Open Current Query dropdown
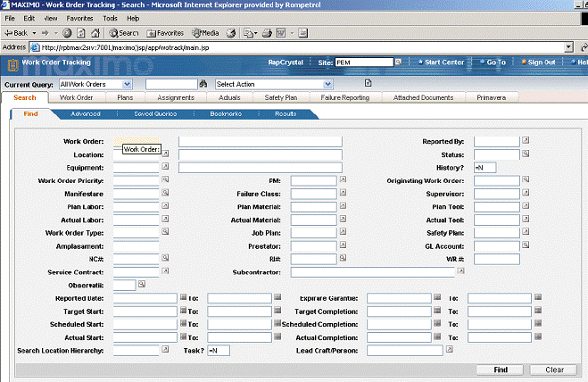 127,84
